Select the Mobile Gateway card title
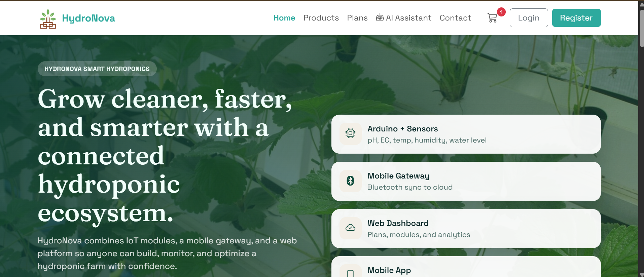Screen dimensions: 644x277 (x=398, y=176)
